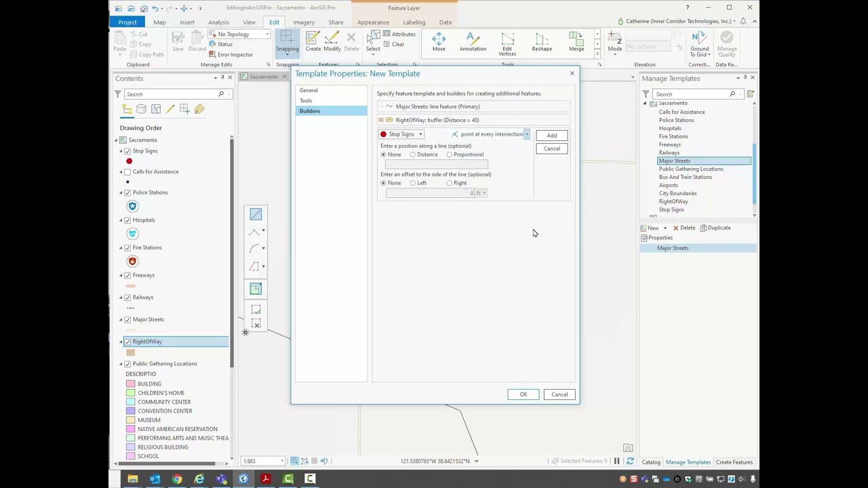
Task: Open the Select tool in the ribbon
Action: tap(373, 42)
